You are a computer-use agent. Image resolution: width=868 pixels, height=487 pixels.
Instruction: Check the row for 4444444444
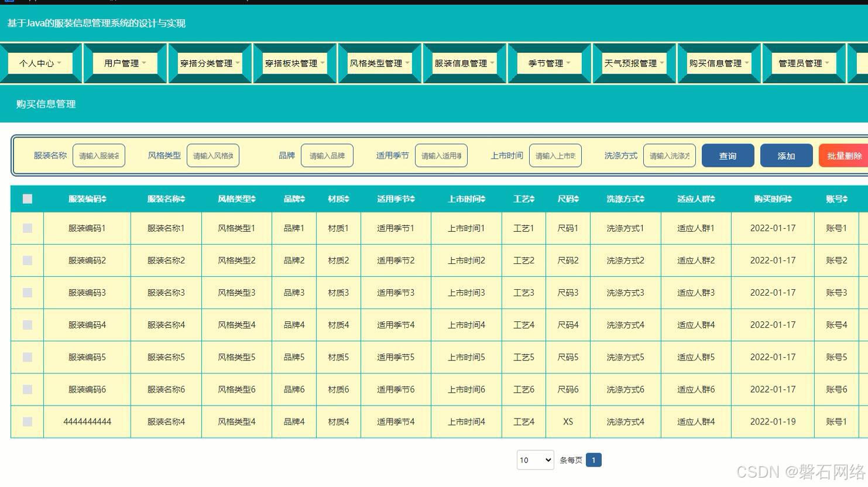pyautogui.click(x=28, y=421)
